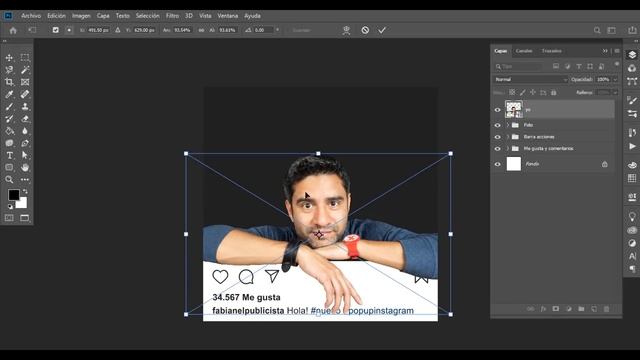Select the Eraser tool
Viewport: 640px width, 360px height.
pyautogui.click(x=25, y=119)
